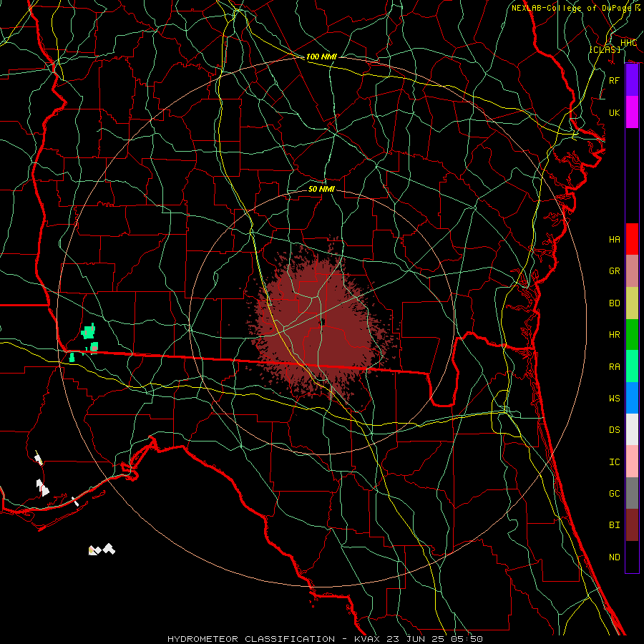Click the WS blue legend swatch
This screenshot has width=644, height=644.
[x=632, y=398]
